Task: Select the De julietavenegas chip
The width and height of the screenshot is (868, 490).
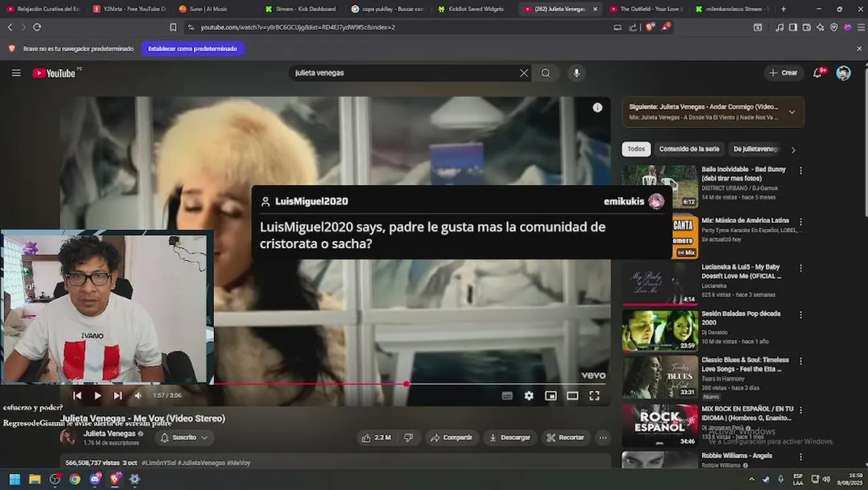Action: [756, 149]
